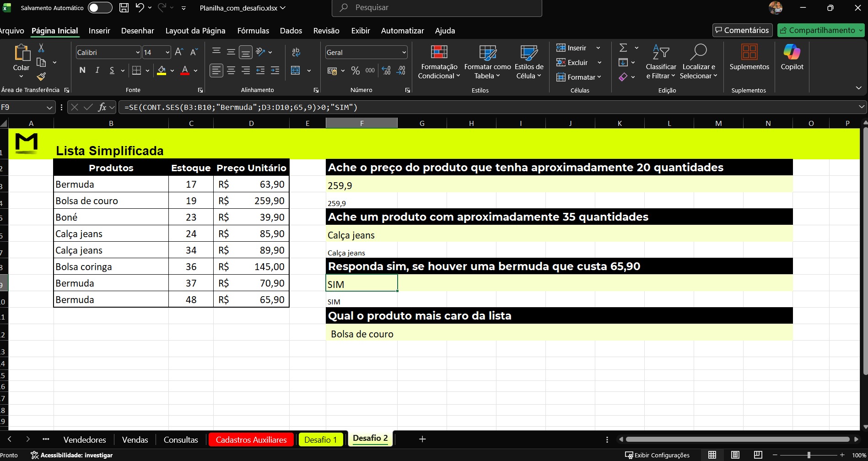Screen dimensions: 868x461
Task: Select the Format Painter brush
Action: (41, 76)
